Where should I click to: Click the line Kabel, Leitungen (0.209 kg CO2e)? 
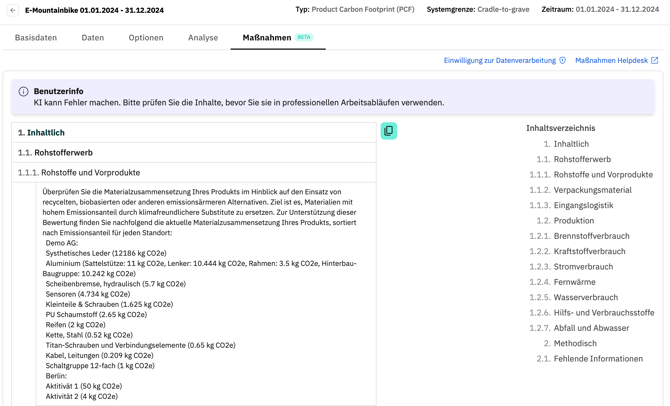pyautogui.click(x=100, y=356)
